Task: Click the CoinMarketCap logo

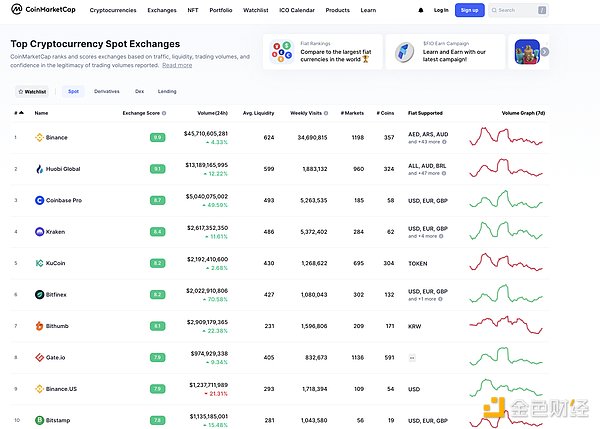Action: pos(44,10)
